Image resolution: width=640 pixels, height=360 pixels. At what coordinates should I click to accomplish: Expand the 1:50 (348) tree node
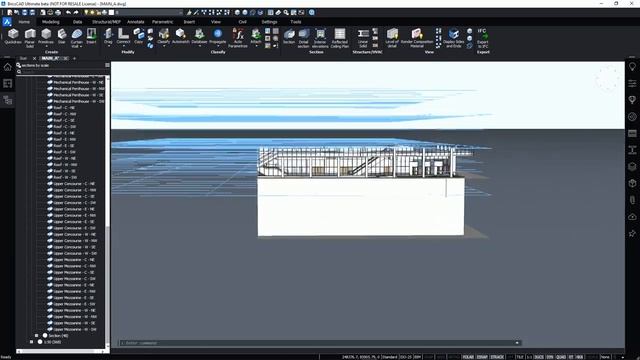[31, 342]
